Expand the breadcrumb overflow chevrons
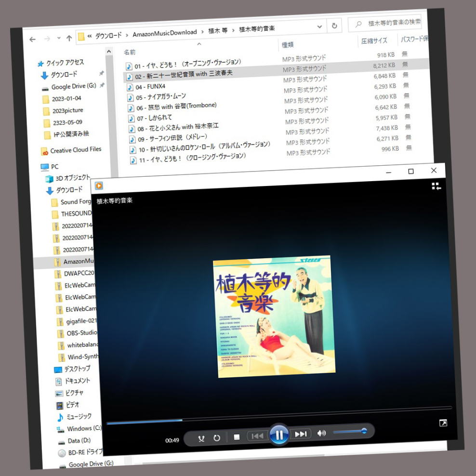This screenshot has width=476, height=476. point(90,36)
